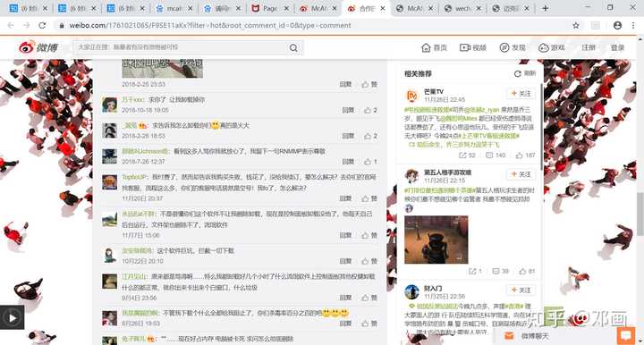Click the 注册 register link
The height and width of the screenshot is (345, 644).
(589, 47)
